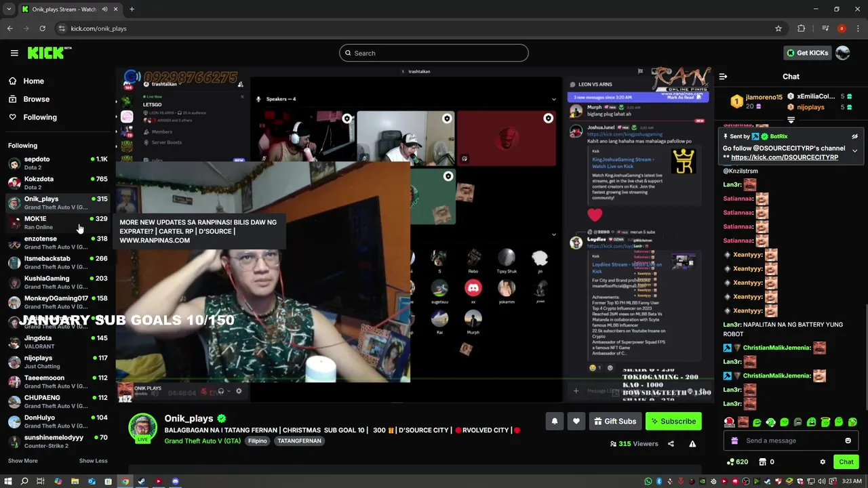Open the Get KICKs button
Image resolution: width=868 pixels, height=488 pixels.
(807, 53)
